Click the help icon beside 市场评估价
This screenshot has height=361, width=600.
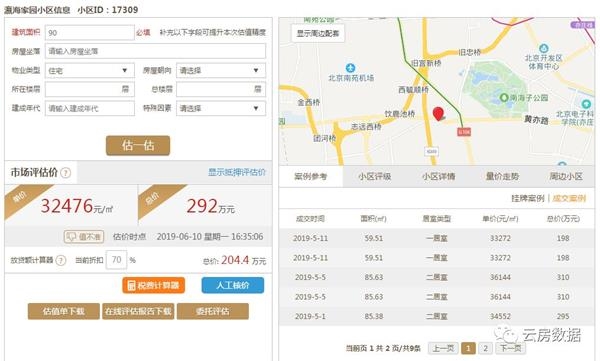point(66,173)
